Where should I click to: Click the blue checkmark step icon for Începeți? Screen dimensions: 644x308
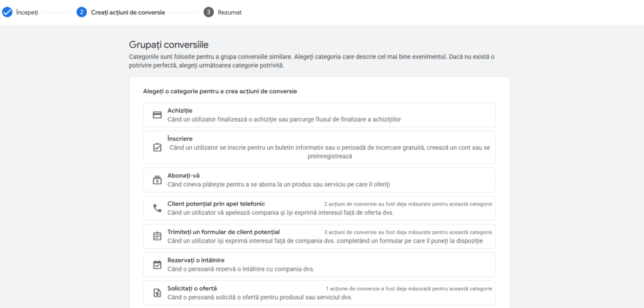point(8,12)
